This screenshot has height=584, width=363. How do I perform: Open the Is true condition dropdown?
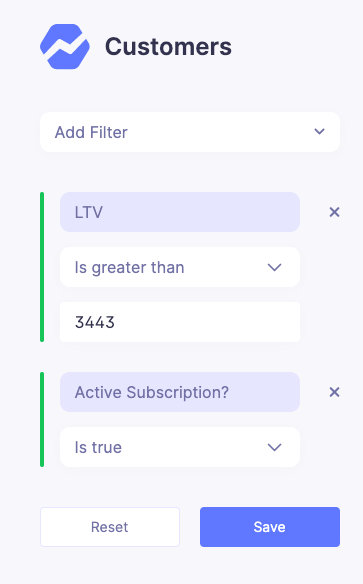click(x=180, y=447)
